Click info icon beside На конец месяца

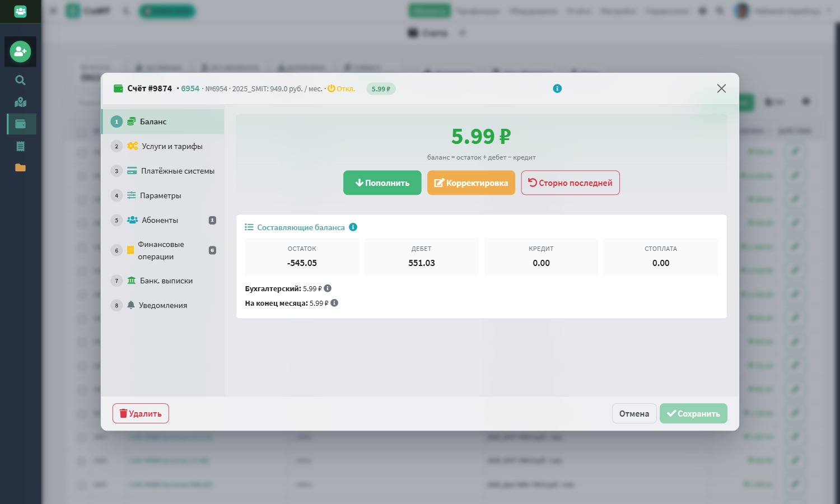click(334, 303)
